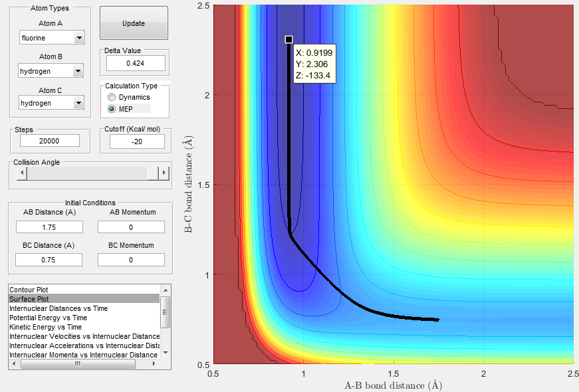Screen dimensions: 579x392
Task: Select Internuclear Momenta vs Internuclear Distance
Action: [x=84, y=355]
